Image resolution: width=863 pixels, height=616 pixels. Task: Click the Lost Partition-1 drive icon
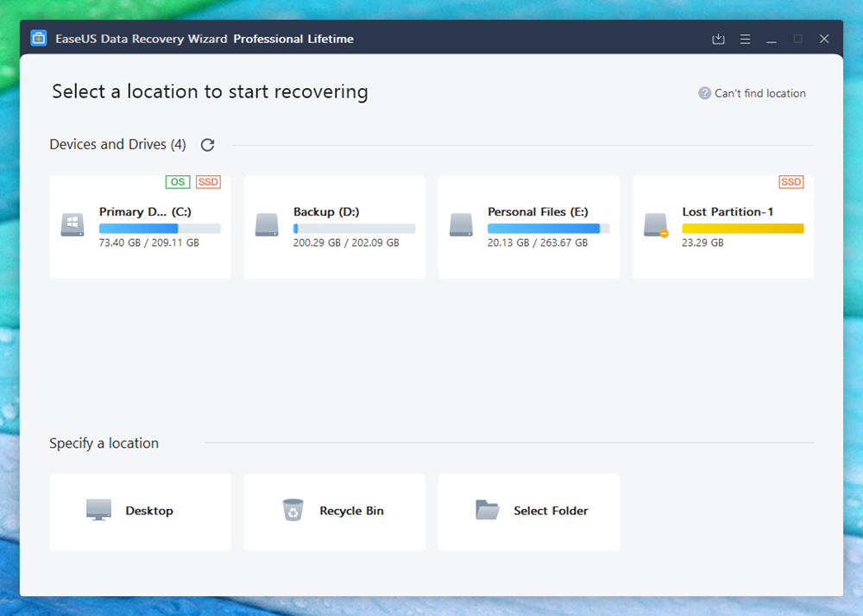[x=656, y=226]
